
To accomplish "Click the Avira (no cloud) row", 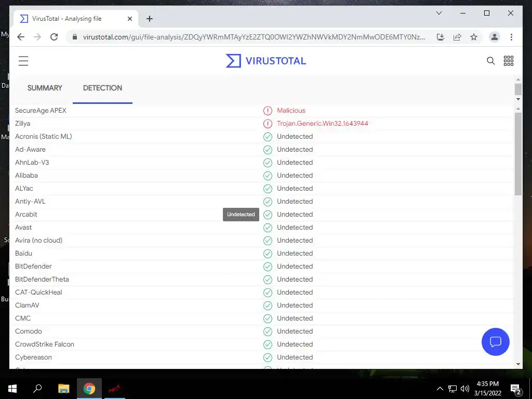I will pos(263,241).
